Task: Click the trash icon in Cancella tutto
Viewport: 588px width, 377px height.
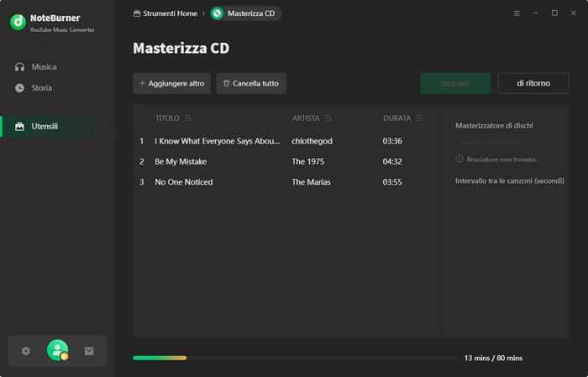Action: click(227, 83)
